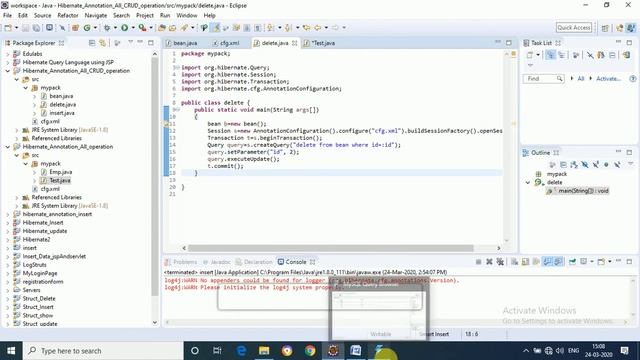This screenshot has height=360, width=640.
Task: Select Emp.java in Package Explorer
Action: (x=61, y=172)
